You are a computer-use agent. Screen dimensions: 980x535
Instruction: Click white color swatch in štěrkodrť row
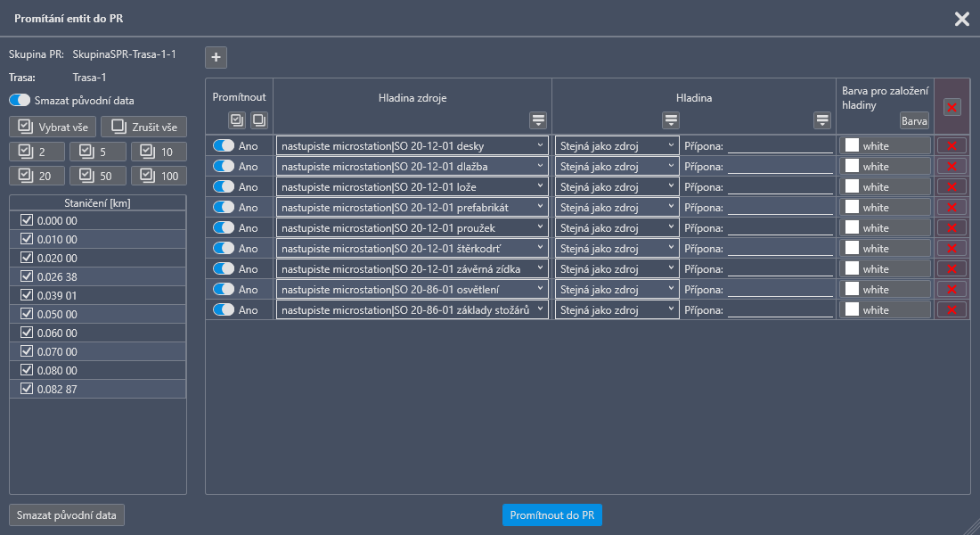pyautogui.click(x=853, y=248)
